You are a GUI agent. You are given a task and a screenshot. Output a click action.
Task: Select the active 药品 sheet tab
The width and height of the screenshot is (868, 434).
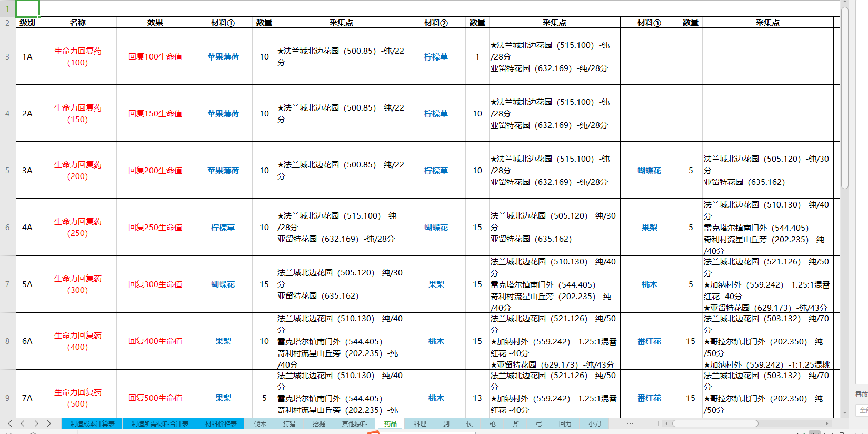[390, 423]
